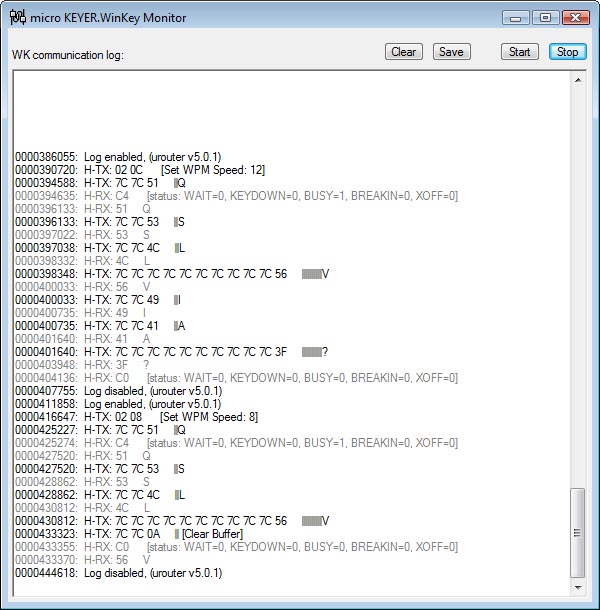Click the H-RX C4 status line at 0000425274
Image resolution: width=600 pixels, height=610 pixels.
tap(236, 443)
